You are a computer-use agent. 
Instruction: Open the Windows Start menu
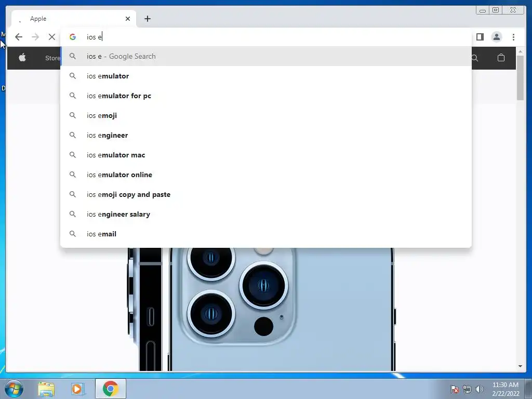coord(14,389)
